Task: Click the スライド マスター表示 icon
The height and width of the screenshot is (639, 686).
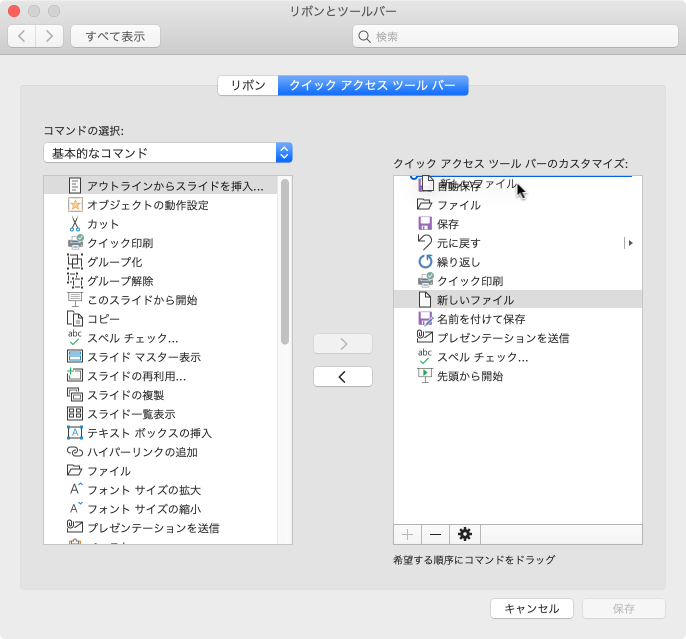Action: point(75,357)
